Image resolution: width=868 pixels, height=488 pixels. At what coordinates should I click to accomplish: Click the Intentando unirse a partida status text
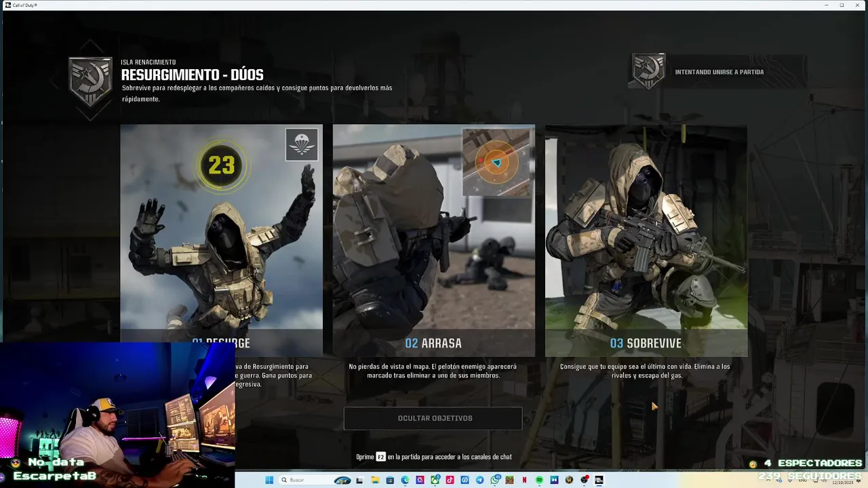click(719, 72)
